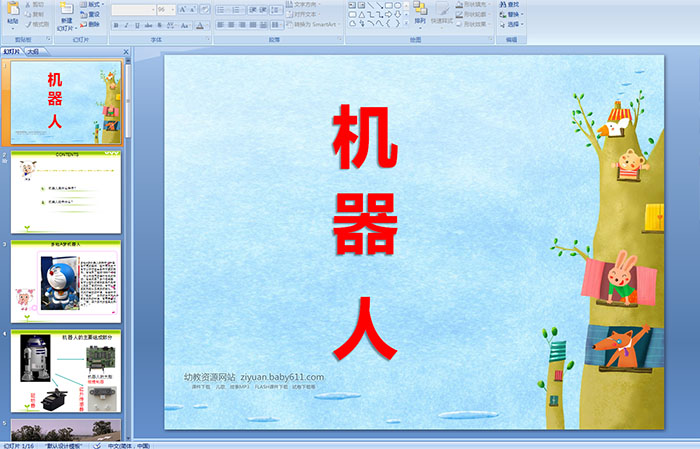Click the Increase Font Size icon
The image size is (700, 449).
182,9
